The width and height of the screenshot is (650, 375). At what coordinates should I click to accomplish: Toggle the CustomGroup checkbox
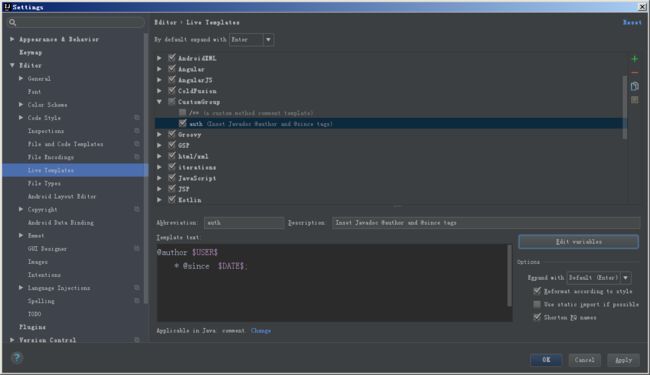(172, 102)
